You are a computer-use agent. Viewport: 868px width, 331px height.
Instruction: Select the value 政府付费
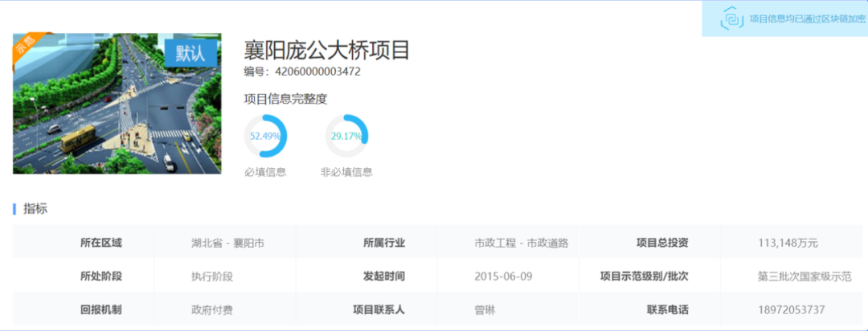(212, 309)
